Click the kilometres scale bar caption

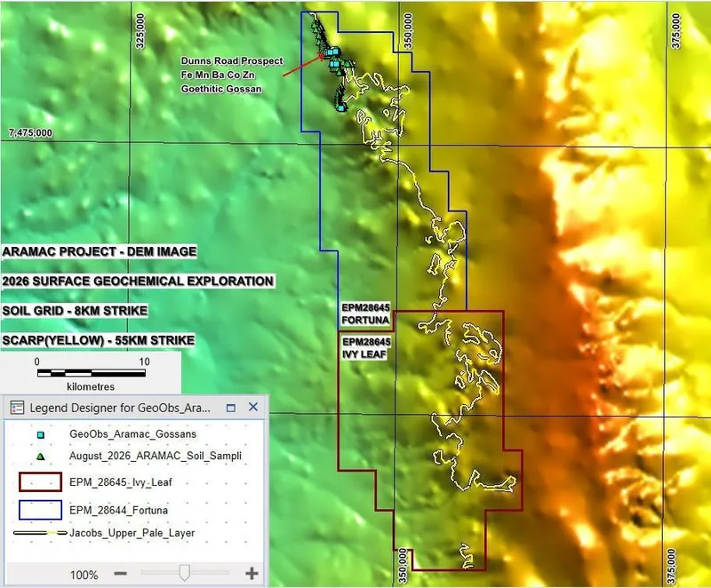coord(91,387)
